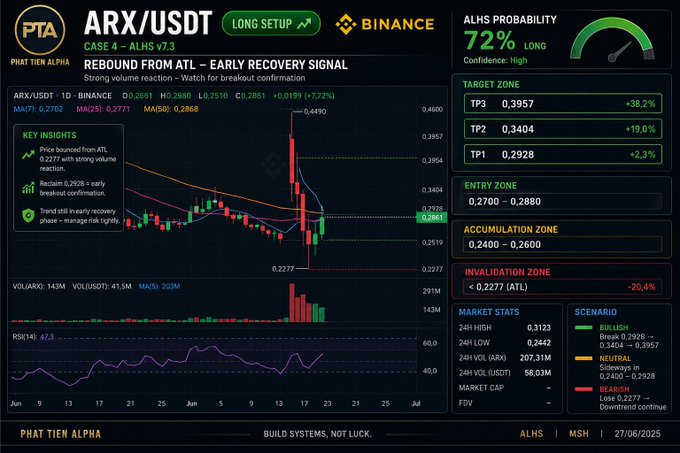The width and height of the screenshot is (680, 453).
Task: Click the circular PTA logo
Action: click(x=40, y=30)
